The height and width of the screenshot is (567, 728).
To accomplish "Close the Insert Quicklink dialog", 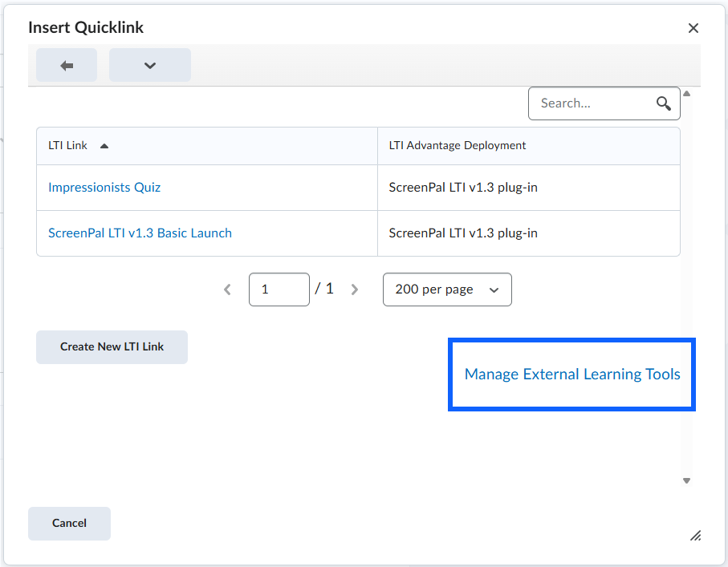I will point(693,28).
